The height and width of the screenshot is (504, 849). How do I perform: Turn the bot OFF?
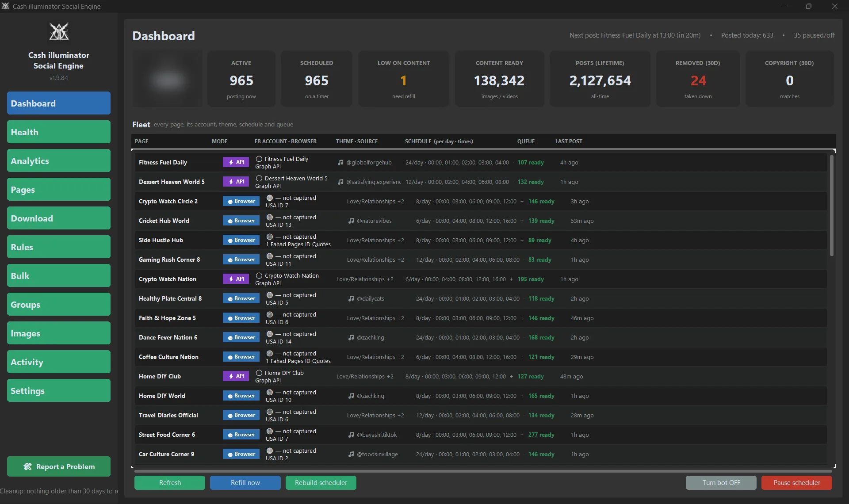tap(721, 483)
